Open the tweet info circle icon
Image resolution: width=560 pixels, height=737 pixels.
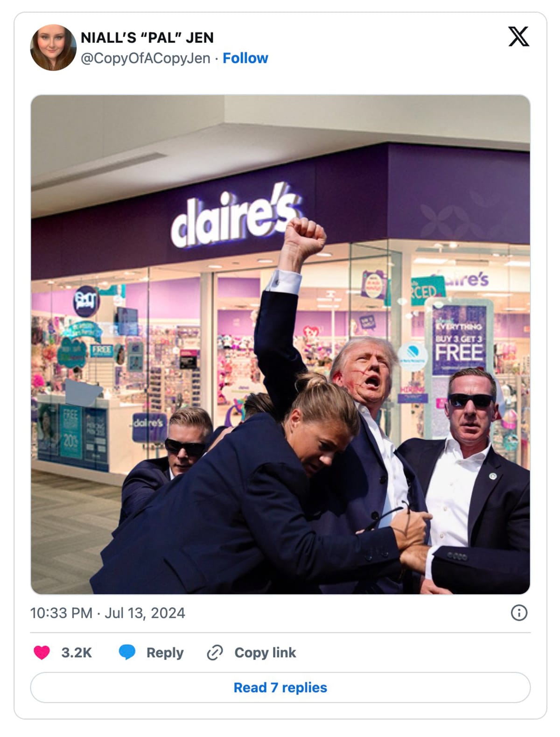pyautogui.click(x=519, y=612)
